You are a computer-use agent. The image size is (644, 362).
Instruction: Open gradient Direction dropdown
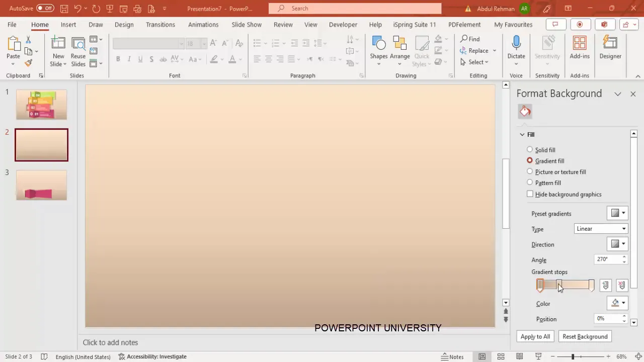pyautogui.click(x=617, y=244)
